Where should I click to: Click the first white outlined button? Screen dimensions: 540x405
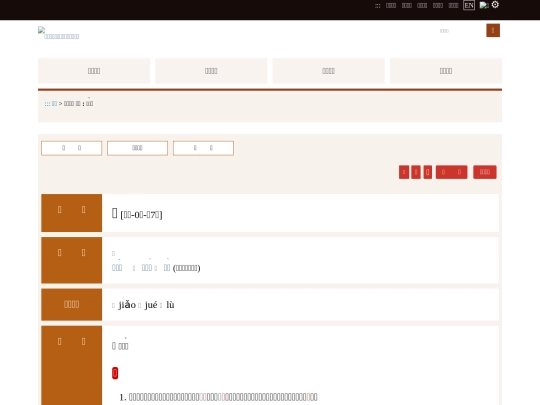coord(71,148)
